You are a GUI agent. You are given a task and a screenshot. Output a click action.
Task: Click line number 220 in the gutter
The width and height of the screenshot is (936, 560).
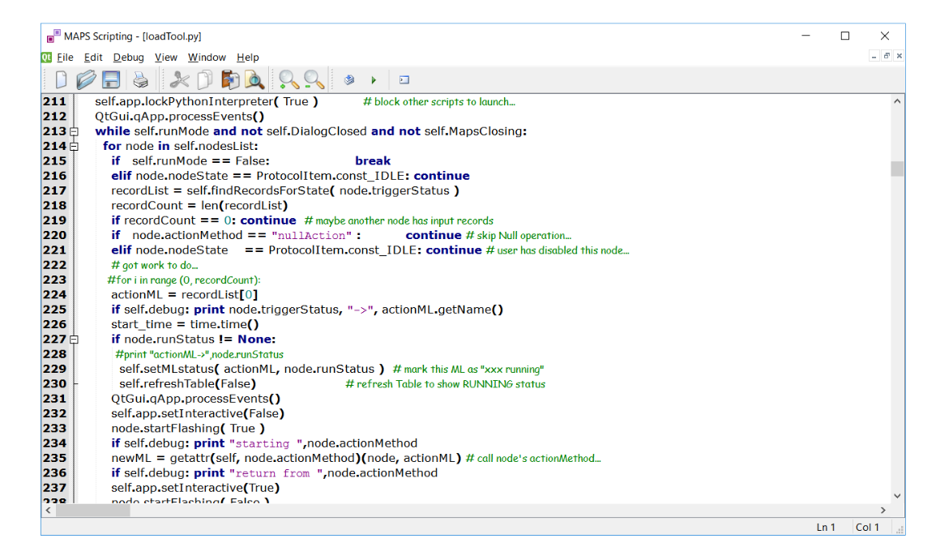tap(54, 235)
